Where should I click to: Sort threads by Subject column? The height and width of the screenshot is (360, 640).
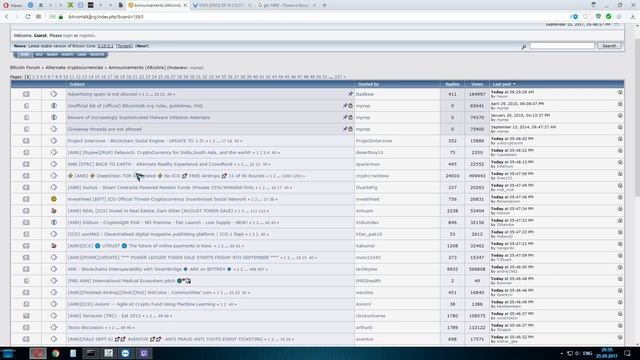click(x=77, y=84)
